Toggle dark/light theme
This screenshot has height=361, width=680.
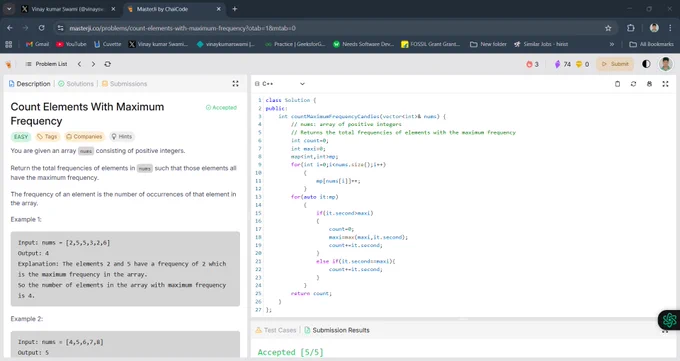point(646,64)
